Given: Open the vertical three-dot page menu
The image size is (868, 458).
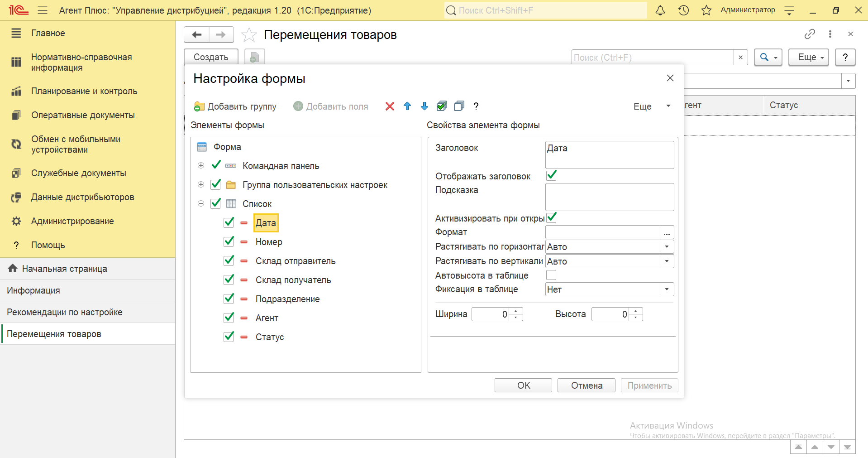Looking at the screenshot, I should coord(830,34).
